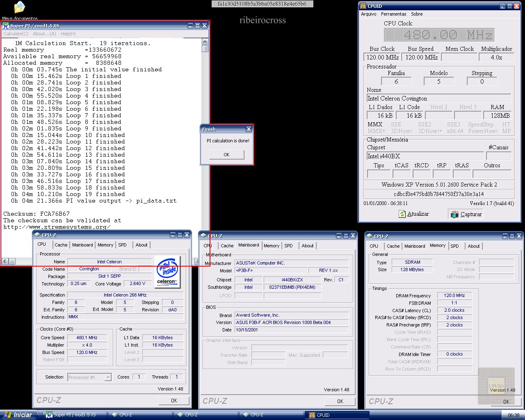Screen dimensions: 525x420
Task: Click the Intel Celeron Covington name field
Action: 438,98
